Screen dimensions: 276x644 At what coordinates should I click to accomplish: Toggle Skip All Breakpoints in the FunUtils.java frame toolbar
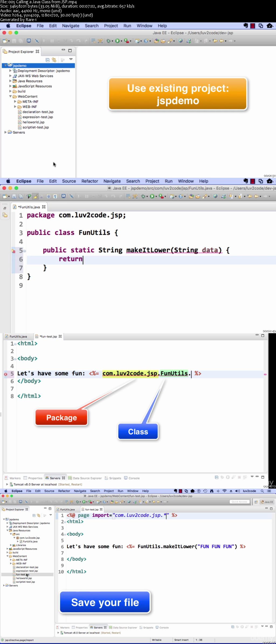71,196
